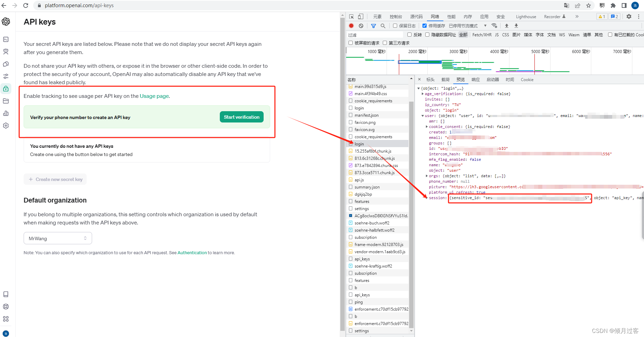This screenshot has width=644, height=337.
Task: Stop network recording with the red record button
Action: [351, 26]
